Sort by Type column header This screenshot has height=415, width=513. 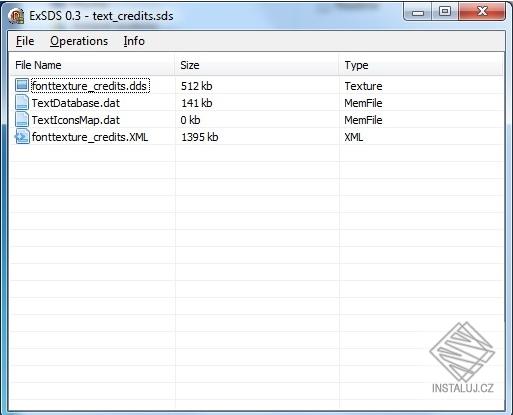tap(421, 65)
